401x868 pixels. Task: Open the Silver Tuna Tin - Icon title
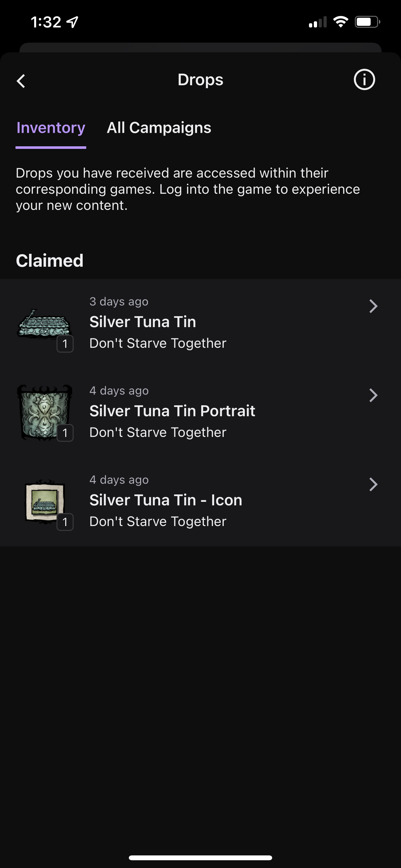tap(165, 500)
